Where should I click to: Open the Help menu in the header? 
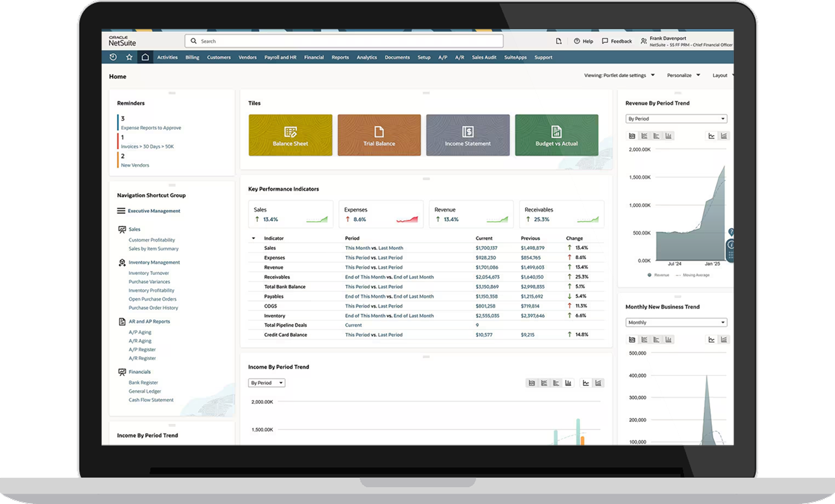583,41
